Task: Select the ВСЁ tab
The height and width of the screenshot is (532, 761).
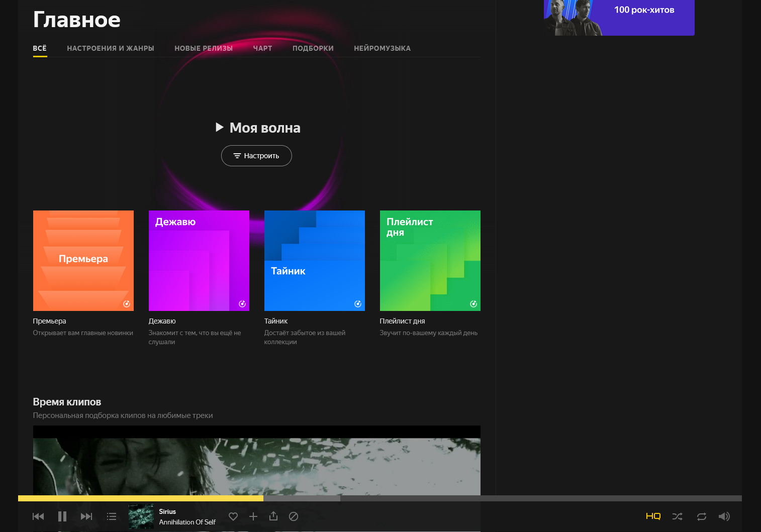Action: 40,48
